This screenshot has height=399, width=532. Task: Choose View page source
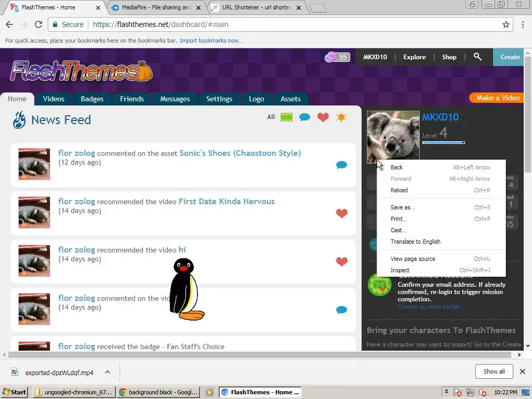pos(441,259)
